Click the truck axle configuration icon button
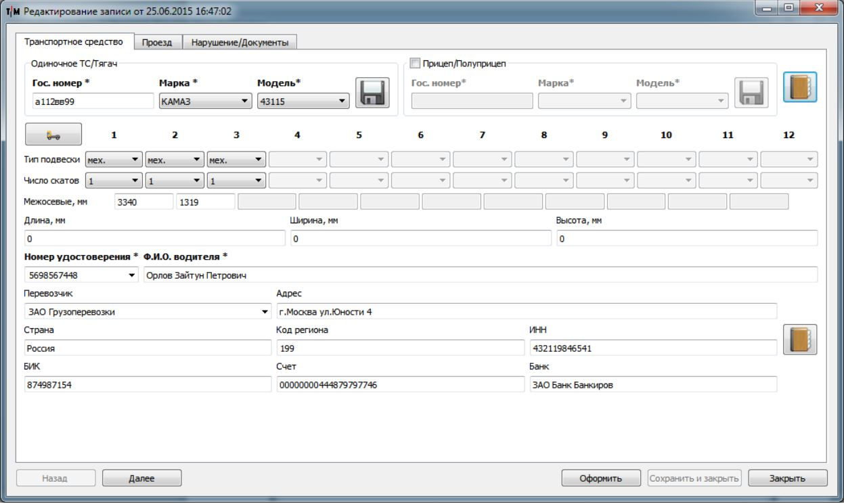 53,135
